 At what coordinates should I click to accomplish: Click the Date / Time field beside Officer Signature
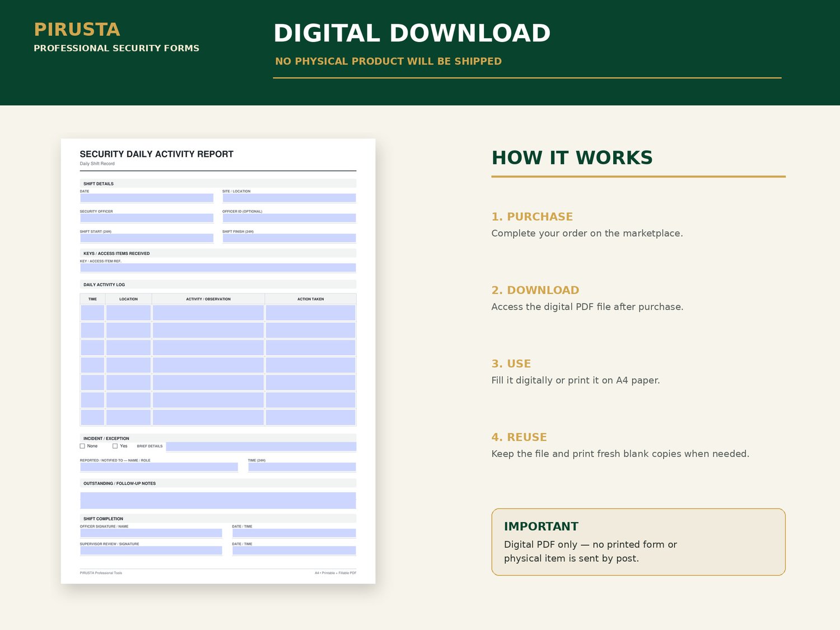coord(294,533)
